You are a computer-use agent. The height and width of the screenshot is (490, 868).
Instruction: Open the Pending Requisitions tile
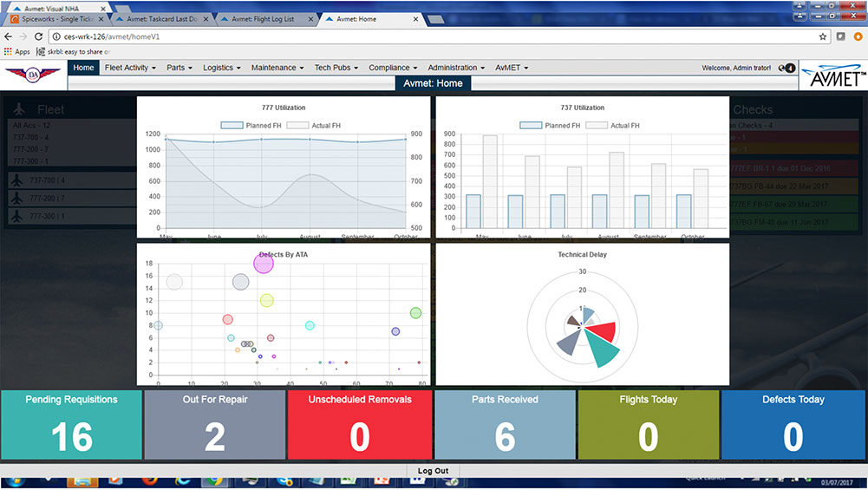coord(71,425)
